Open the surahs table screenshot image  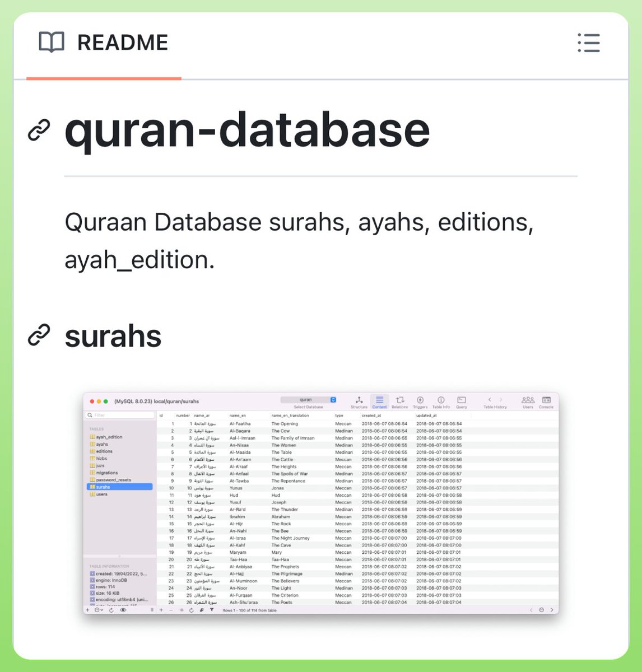point(321,503)
